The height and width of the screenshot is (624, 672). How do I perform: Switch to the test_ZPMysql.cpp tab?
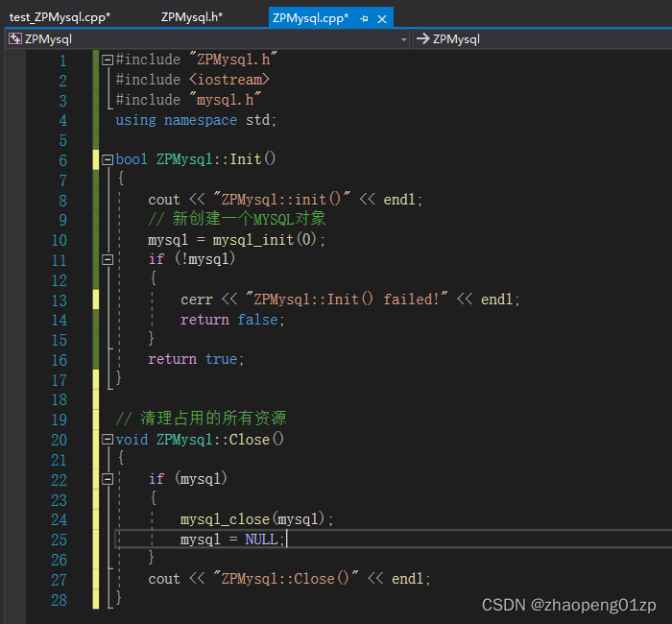[x=60, y=17]
